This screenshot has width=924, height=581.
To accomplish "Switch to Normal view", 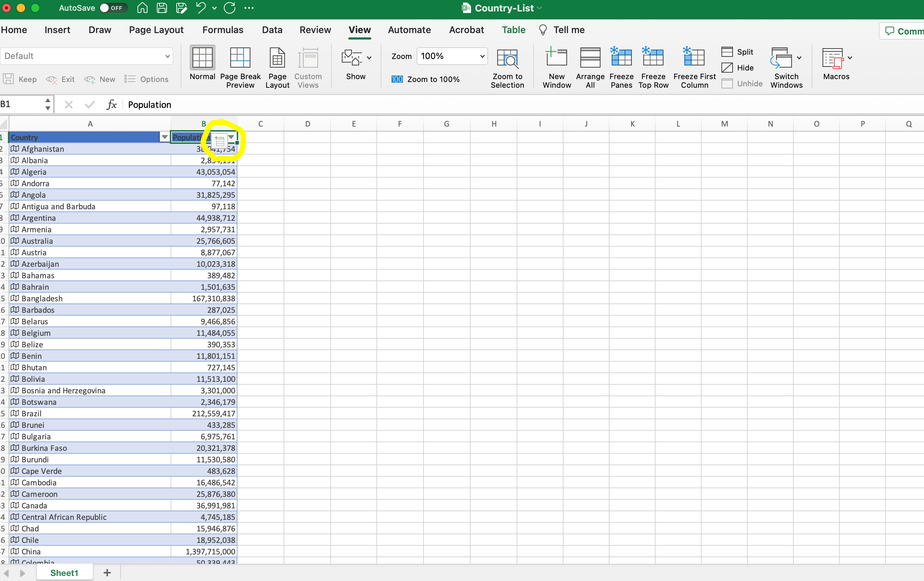I will 202,65.
